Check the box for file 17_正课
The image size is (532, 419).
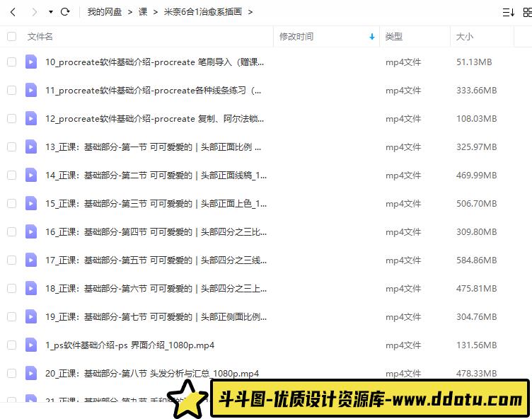11,260
